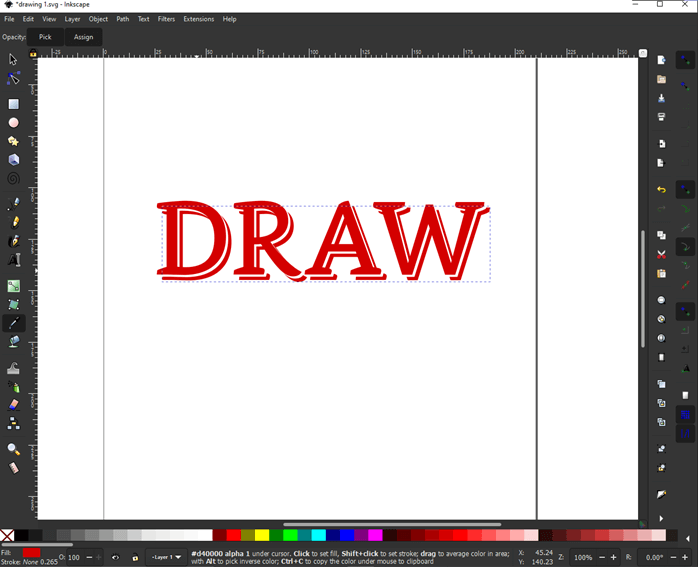
Task: Open the Extensions menu
Action: (199, 19)
